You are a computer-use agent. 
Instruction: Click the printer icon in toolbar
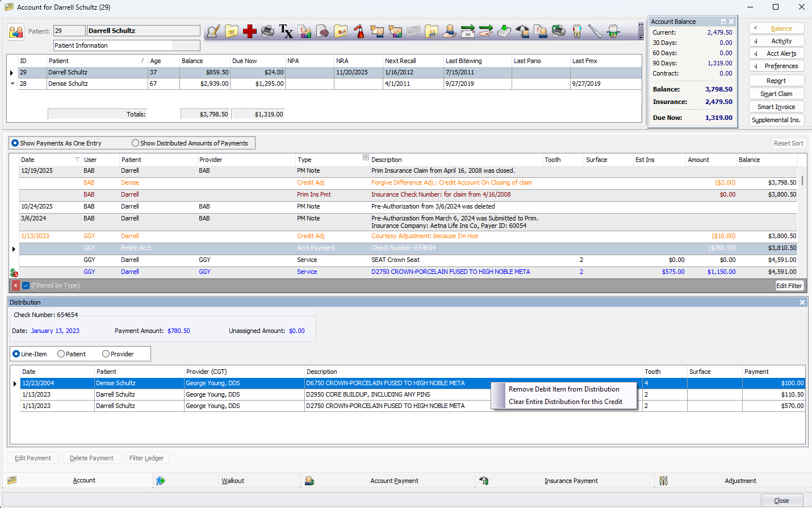tap(268, 31)
